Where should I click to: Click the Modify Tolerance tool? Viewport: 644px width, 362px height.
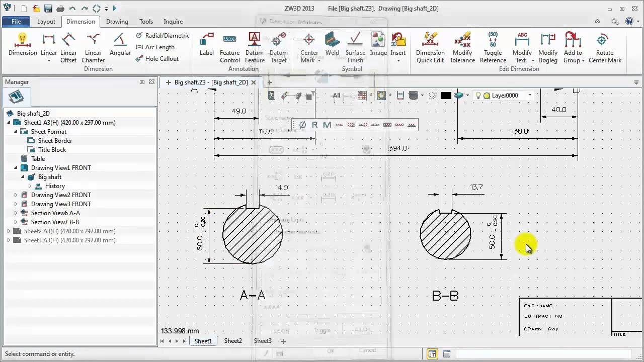462,48
